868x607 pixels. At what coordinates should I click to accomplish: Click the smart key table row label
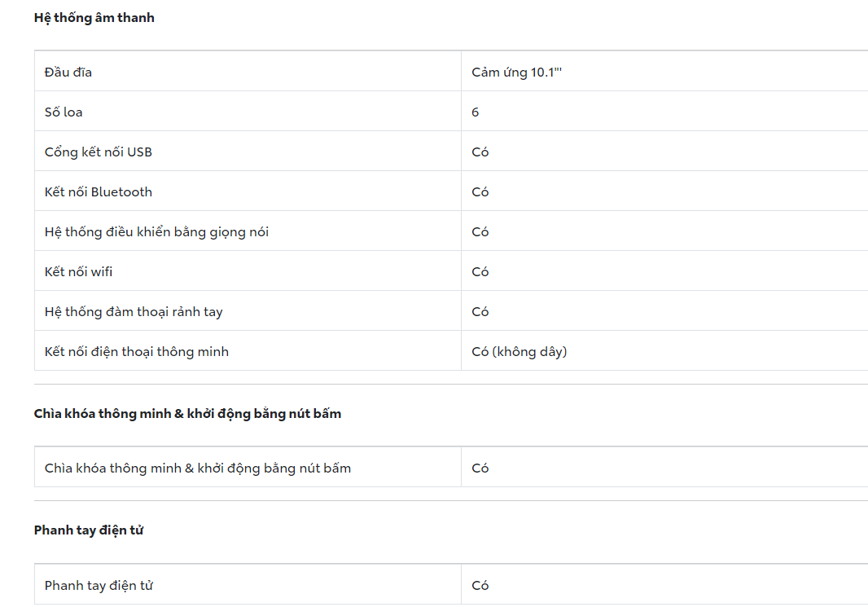tap(198, 468)
